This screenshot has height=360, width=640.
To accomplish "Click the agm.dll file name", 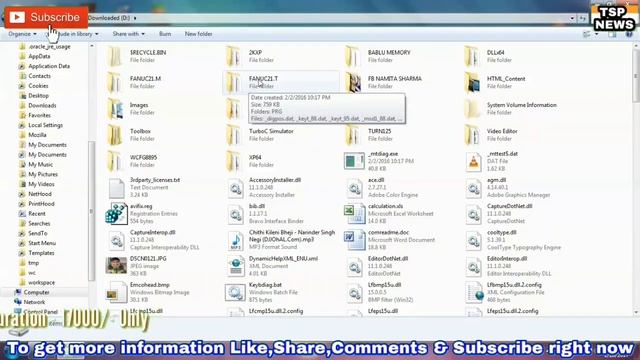I will (x=496, y=180).
